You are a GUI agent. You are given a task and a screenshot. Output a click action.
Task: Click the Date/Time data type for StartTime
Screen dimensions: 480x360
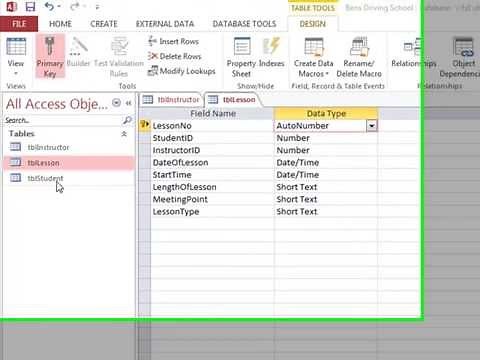(326, 175)
